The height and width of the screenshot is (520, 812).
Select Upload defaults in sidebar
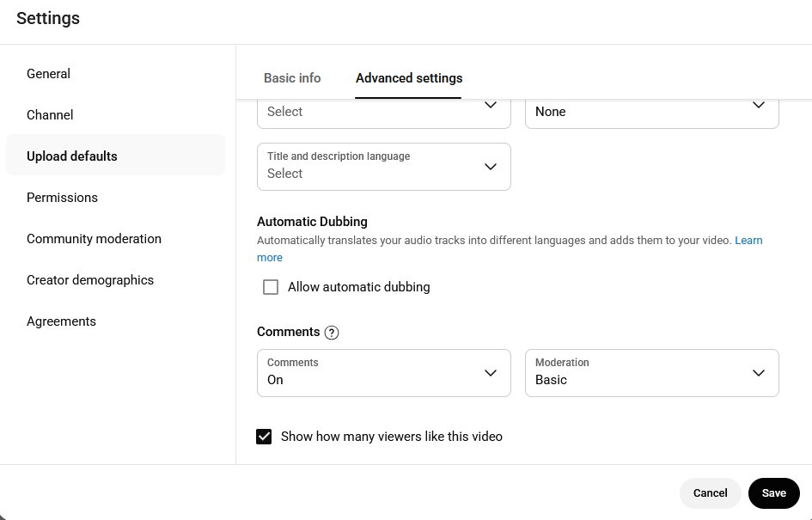pyautogui.click(x=72, y=156)
